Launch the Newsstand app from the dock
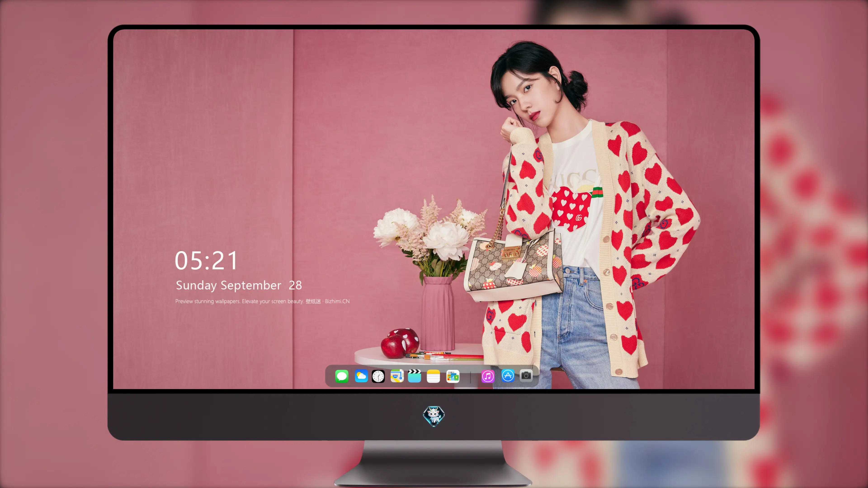This screenshot has width=868, height=488. 453,376
